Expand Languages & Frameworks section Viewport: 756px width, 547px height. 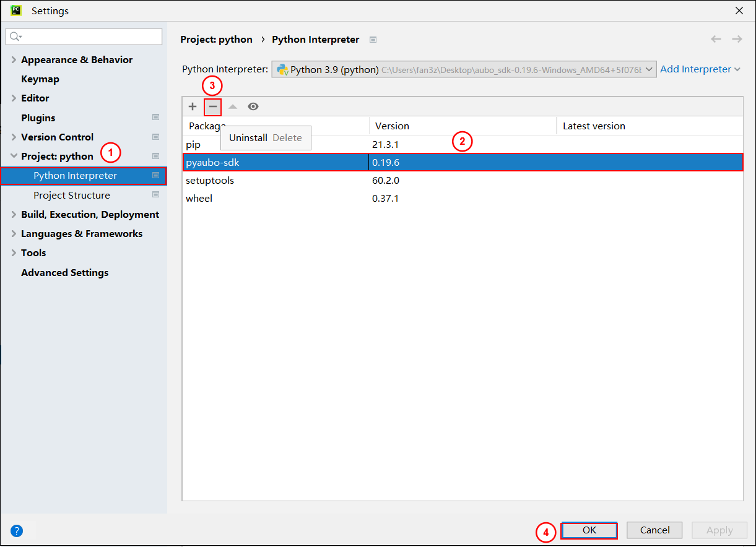click(x=14, y=233)
